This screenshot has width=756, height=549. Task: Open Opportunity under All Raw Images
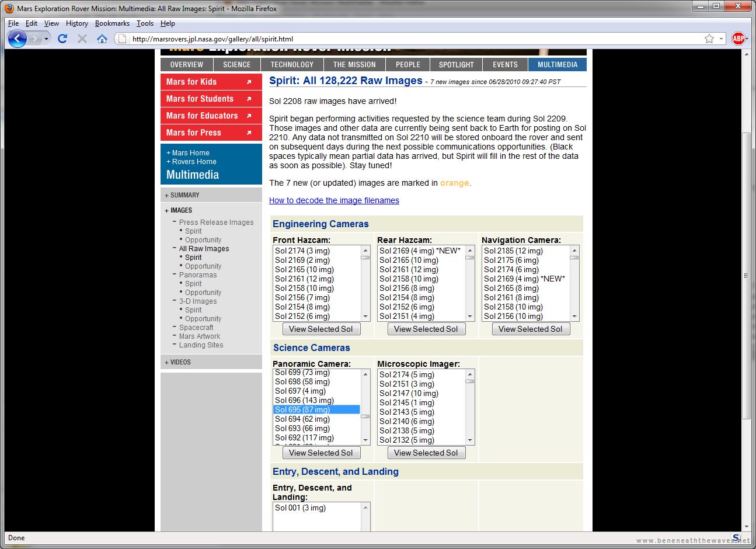203,266
